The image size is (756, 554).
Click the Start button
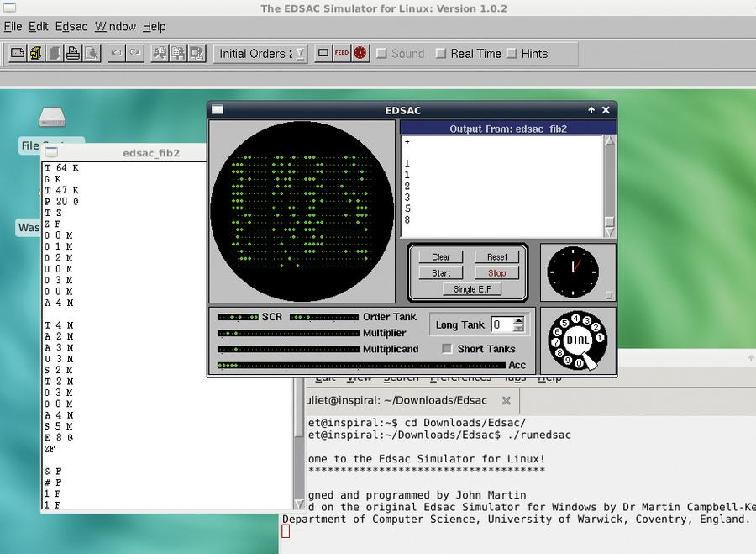click(x=441, y=273)
